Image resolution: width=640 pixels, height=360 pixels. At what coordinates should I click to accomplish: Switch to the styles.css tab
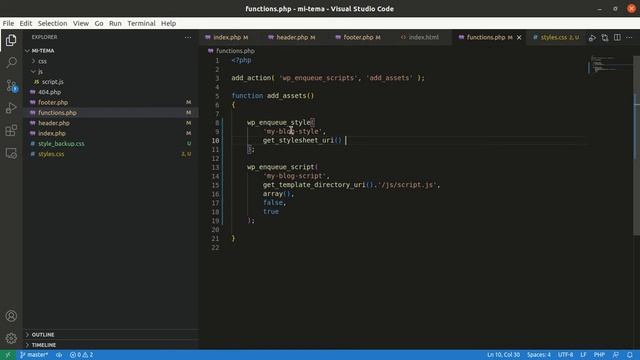coord(556,38)
